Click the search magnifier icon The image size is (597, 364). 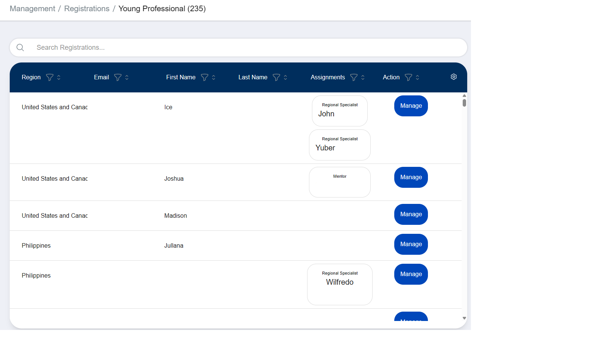pos(20,48)
